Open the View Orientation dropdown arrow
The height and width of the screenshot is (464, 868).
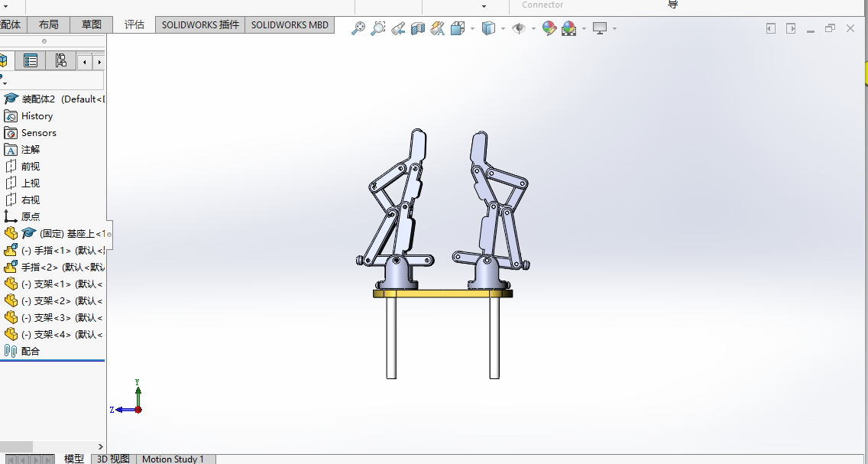point(472,29)
